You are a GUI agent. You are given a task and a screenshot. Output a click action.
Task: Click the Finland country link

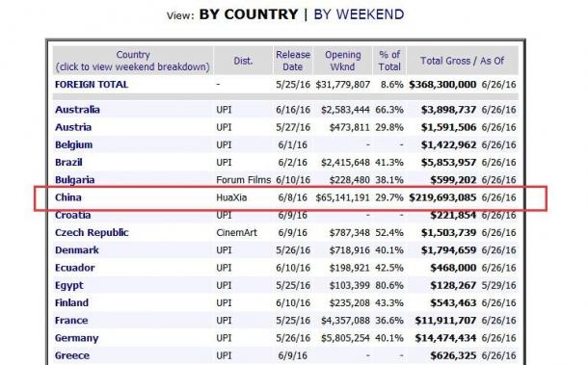pos(71,302)
